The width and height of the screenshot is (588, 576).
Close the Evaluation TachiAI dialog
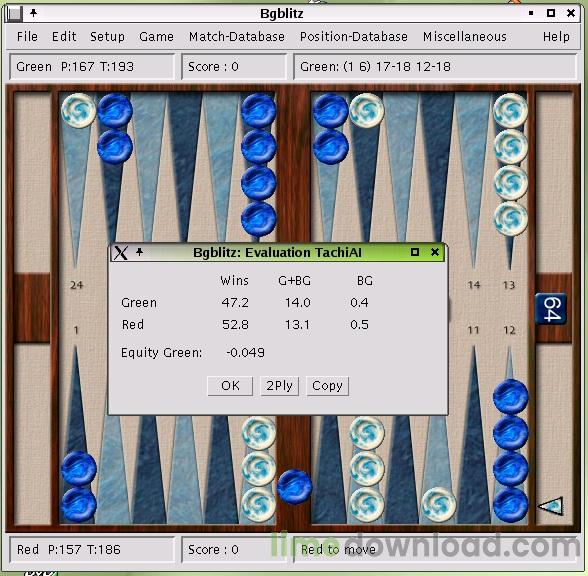(x=435, y=252)
